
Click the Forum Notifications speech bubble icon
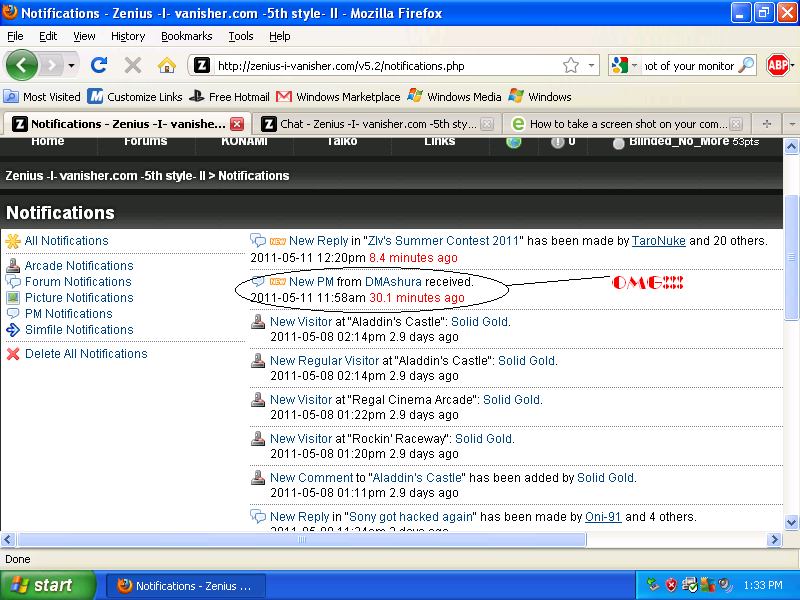13,282
